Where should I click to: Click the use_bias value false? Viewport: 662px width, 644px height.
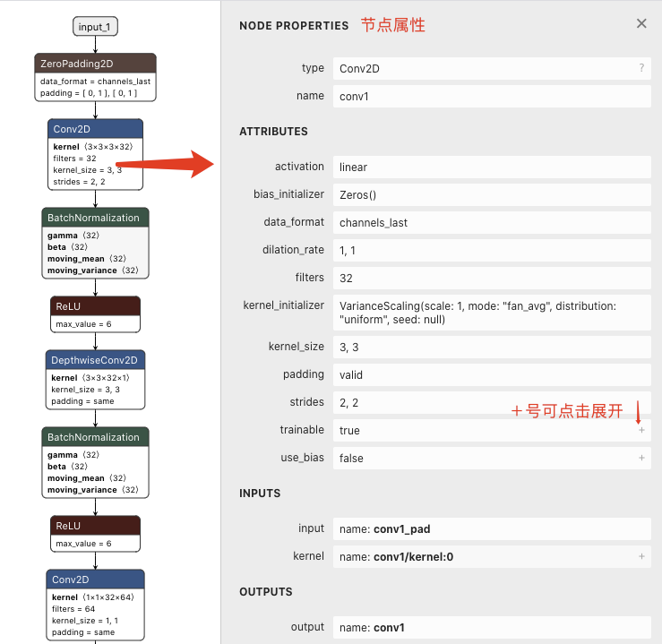[x=492, y=459]
